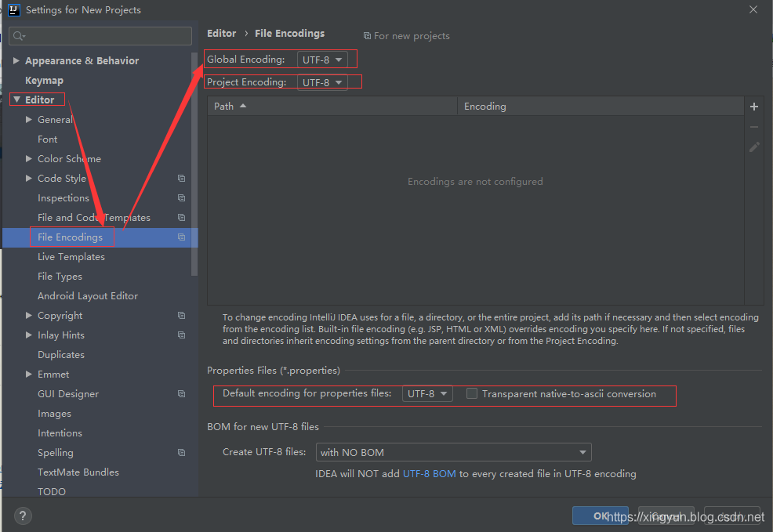Click the project-level icon beside Inlay Hints

(x=181, y=335)
